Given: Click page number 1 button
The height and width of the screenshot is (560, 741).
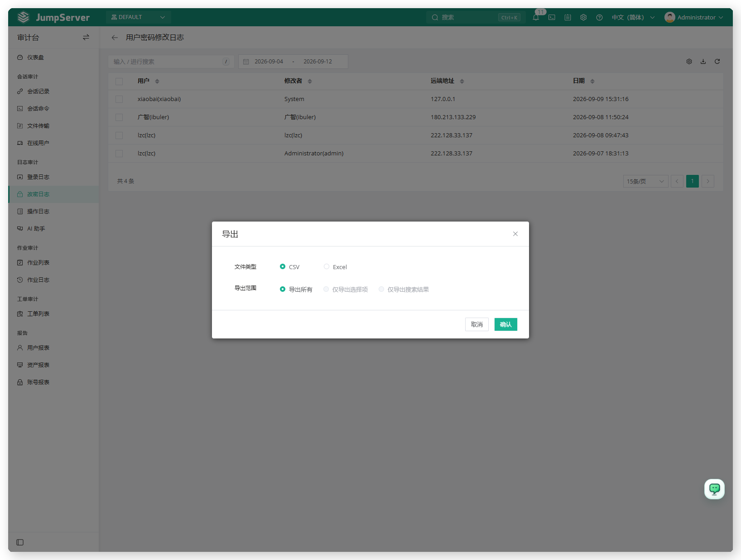Looking at the screenshot, I should tap(693, 181).
